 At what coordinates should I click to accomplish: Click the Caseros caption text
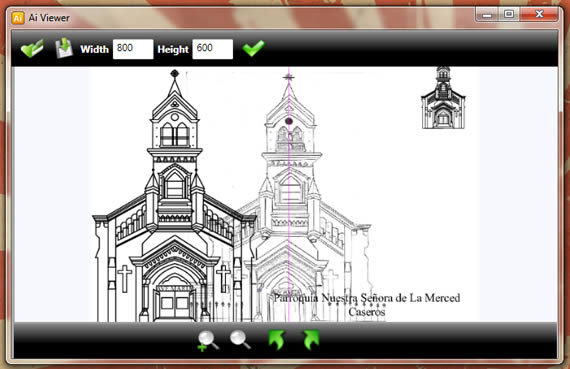point(366,312)
